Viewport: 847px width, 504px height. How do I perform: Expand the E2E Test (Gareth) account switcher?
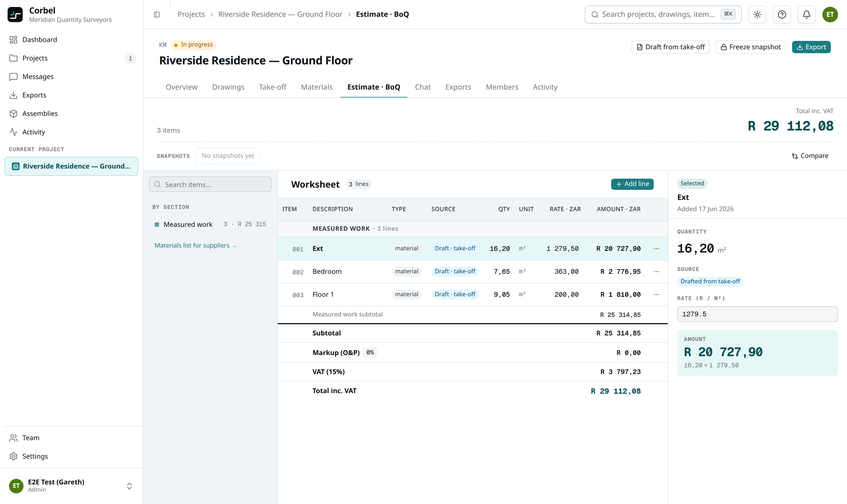pos(129,486)
